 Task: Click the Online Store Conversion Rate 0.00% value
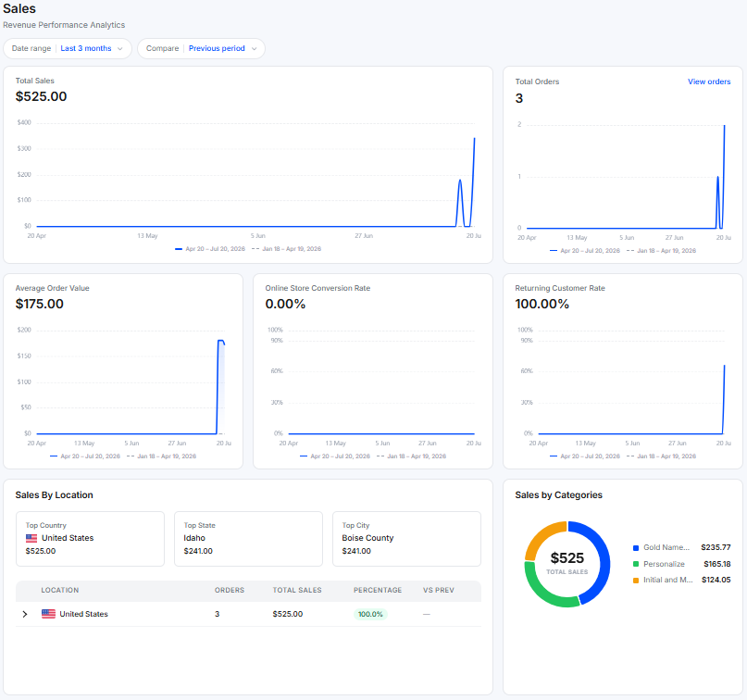pos(285,304)
